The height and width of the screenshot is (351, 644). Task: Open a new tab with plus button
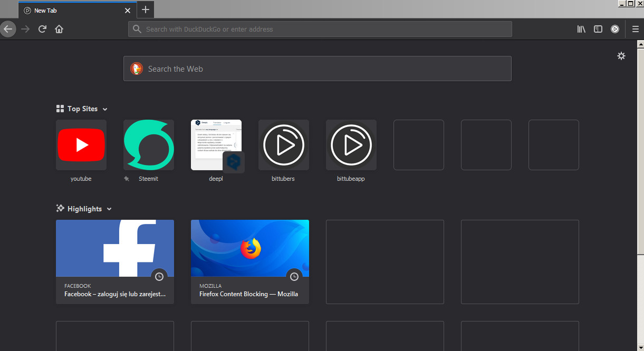pos(146,9)
